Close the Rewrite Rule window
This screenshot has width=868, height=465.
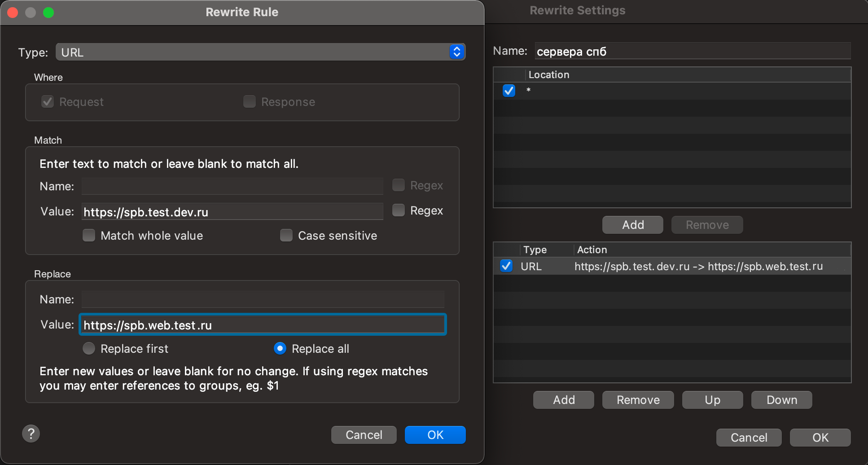13,12
